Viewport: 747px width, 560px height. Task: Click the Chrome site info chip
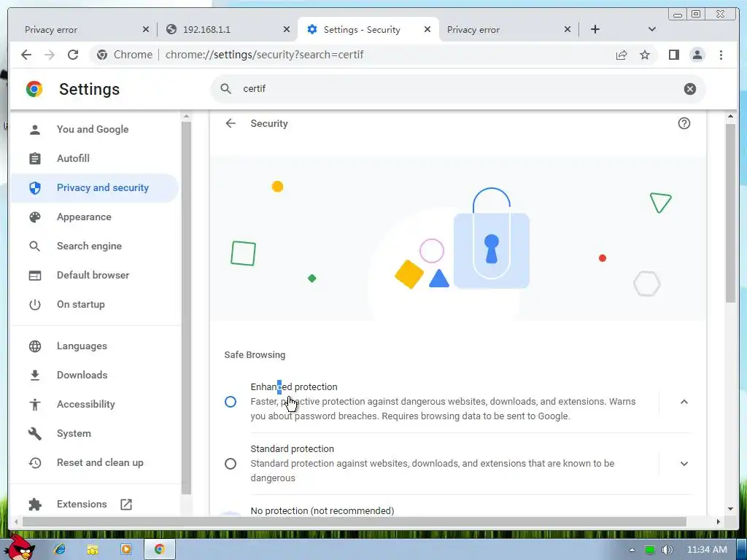(124, 55)
